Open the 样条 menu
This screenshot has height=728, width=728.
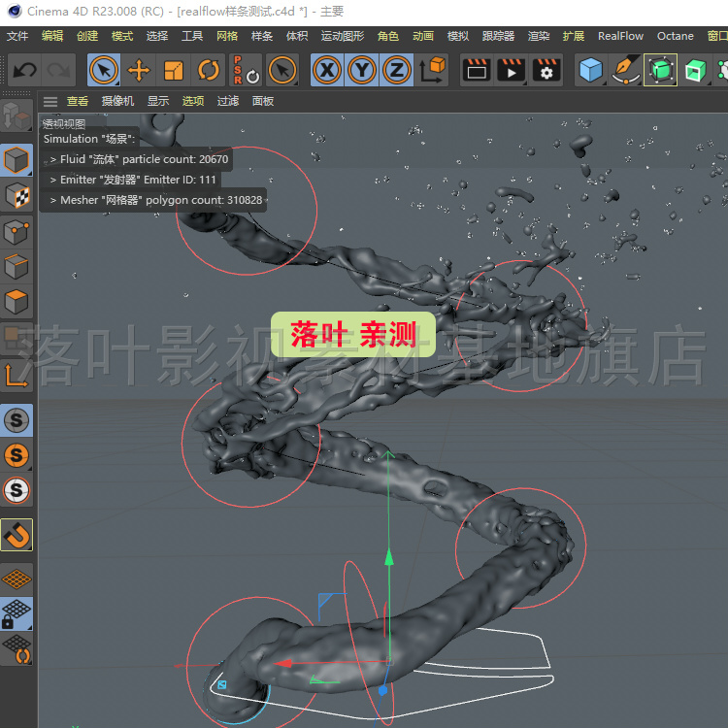point(262,36)
